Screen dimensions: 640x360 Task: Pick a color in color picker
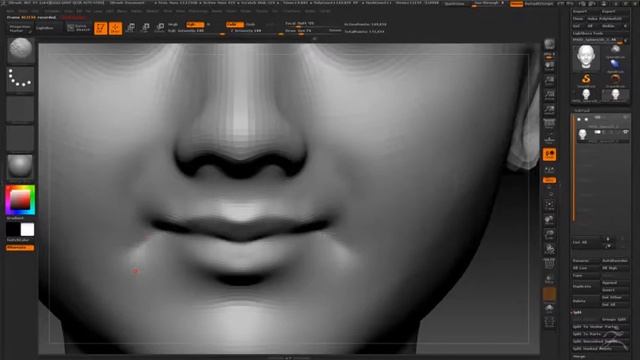pyautogui.click(x=20, y=200)
